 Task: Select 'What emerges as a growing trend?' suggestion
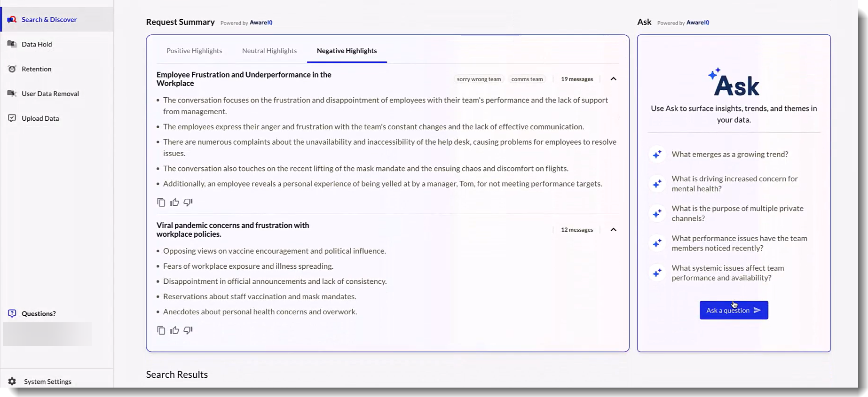pyautogui.click(x=729, y=154)
